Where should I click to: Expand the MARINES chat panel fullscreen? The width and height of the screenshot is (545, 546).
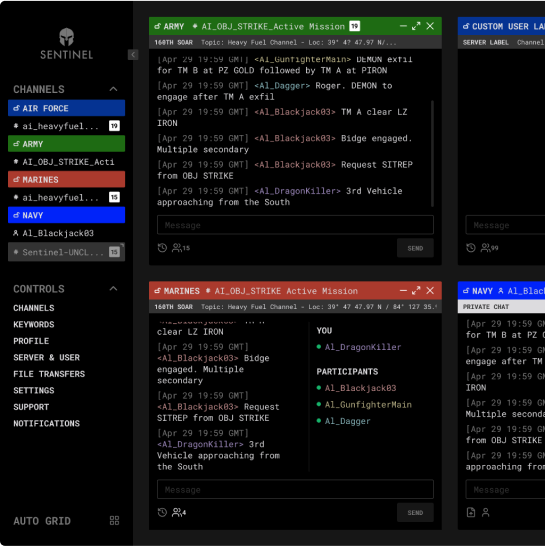416,290
